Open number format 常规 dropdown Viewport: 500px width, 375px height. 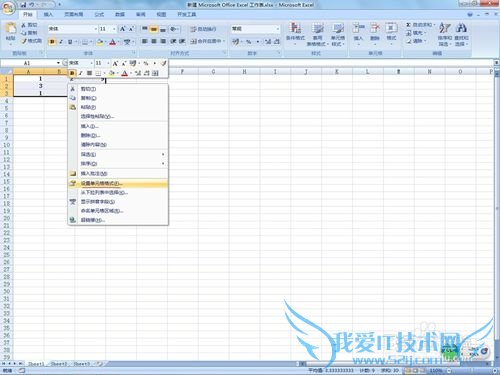[x=277, y=29]
